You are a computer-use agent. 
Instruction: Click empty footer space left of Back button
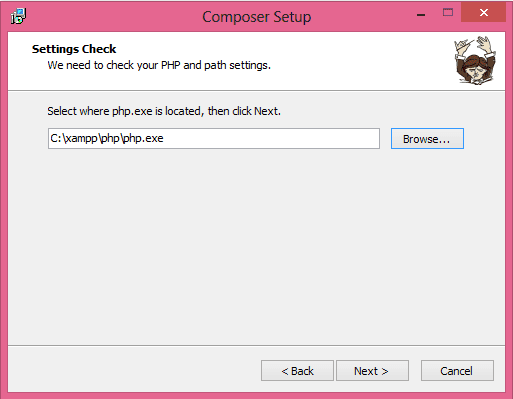click(x=133, y=370)
